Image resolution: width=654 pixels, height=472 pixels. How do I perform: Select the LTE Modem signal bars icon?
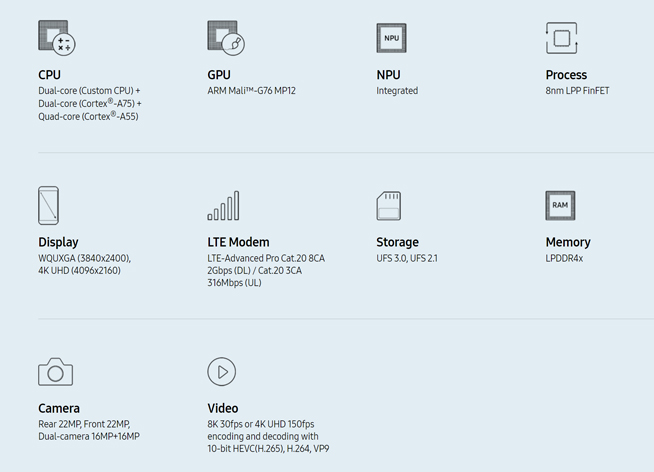222,206
